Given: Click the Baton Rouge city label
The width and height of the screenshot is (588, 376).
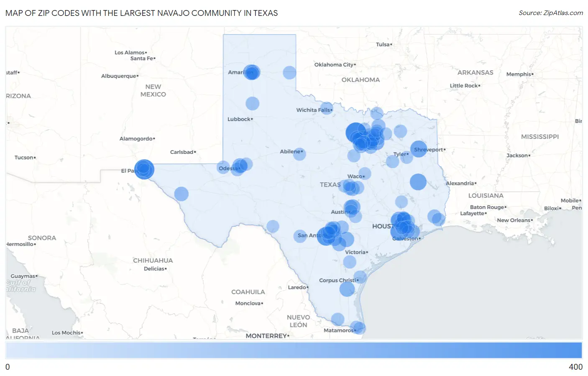Looking at the screenshot, I should point(488,207).
